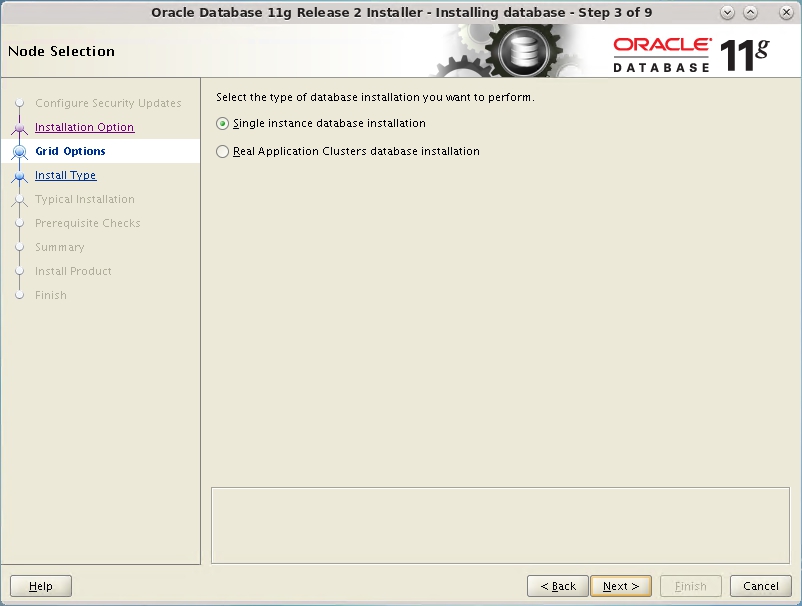The image size is (802, 606).
Task: Click the 'Typical Installation' step text
Action: click(x=85, y=199)
